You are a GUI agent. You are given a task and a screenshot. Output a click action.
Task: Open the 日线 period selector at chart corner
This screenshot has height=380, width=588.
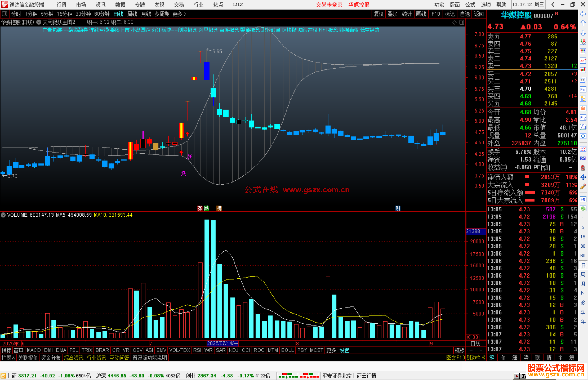point(476,343)
